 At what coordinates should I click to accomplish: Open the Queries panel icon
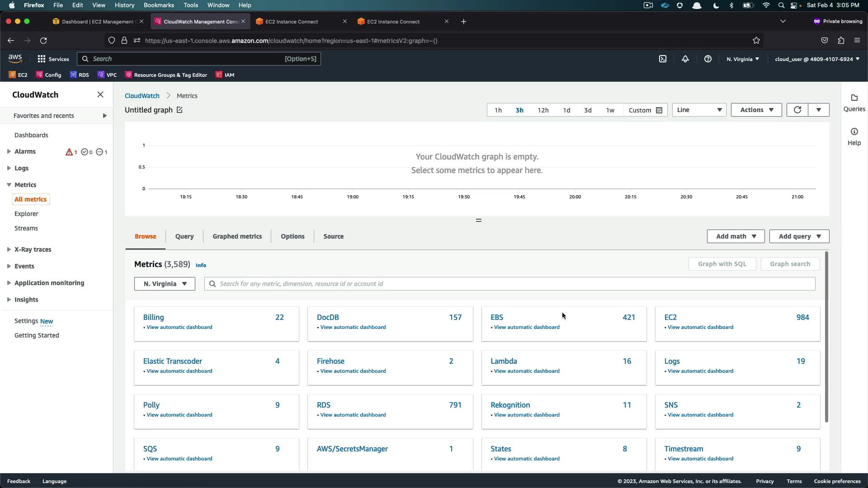pyautogui.click(x=854, y=98)
